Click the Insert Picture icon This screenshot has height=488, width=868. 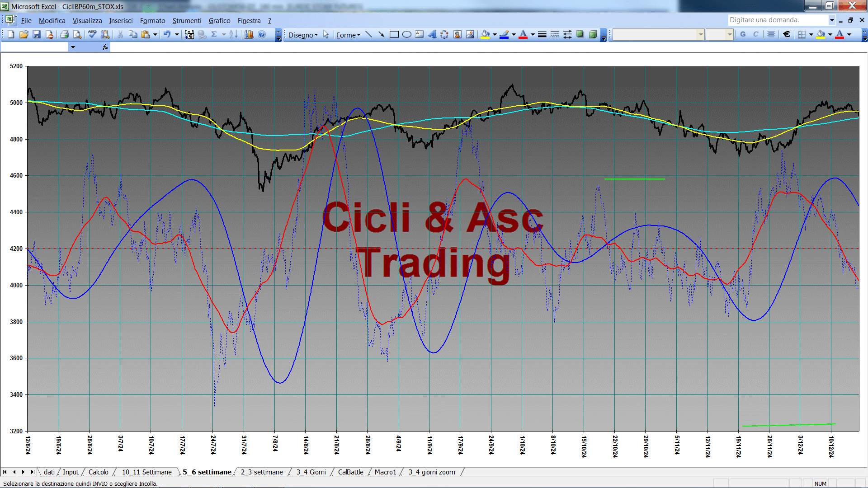470,34
